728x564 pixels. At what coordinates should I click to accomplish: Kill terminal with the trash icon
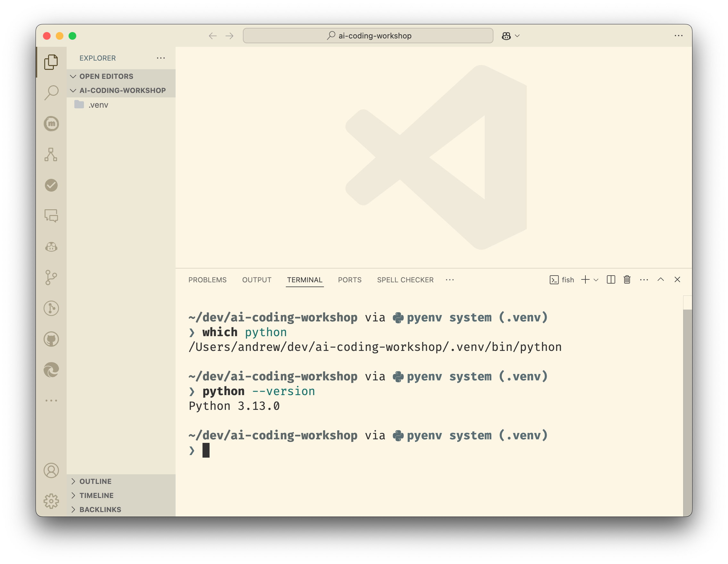point(627,280)
